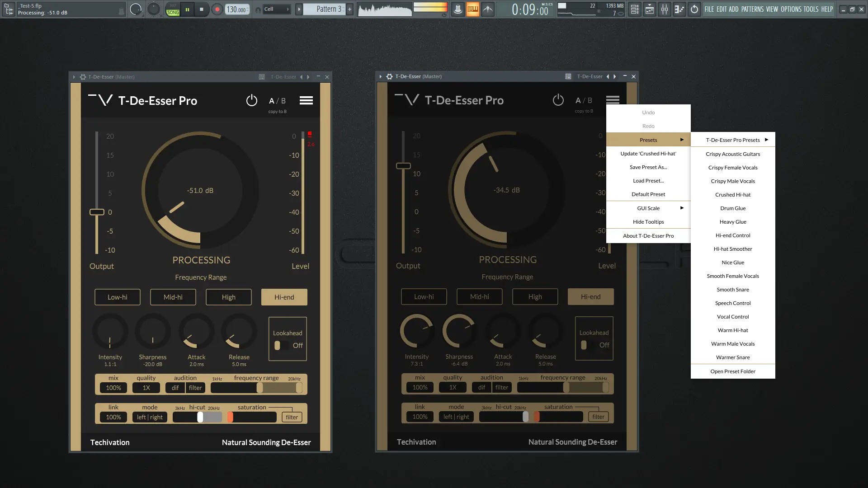Image resolution: width=868 pixels, height=488 pixels.
Task: Select the Hi-hat Smoother preset
Action: pos(733,249)
